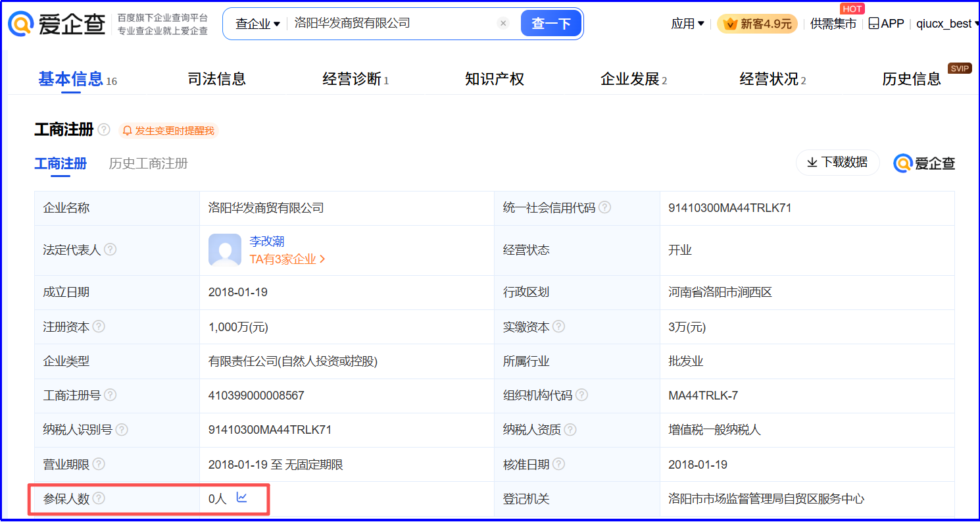Screen dimensions: 980x522
Task: Click the avatar image of 李改潮
Action: pyautogui.click(x=225, y=250)
